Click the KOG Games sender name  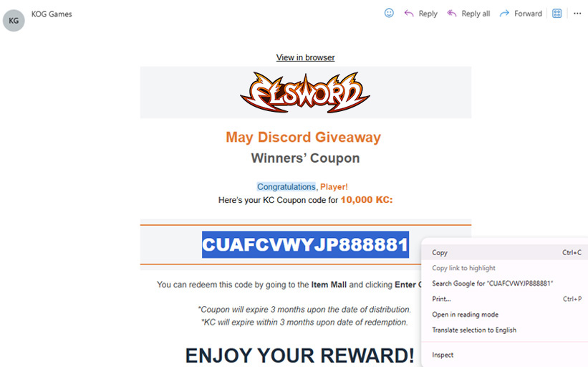point(52,14)
